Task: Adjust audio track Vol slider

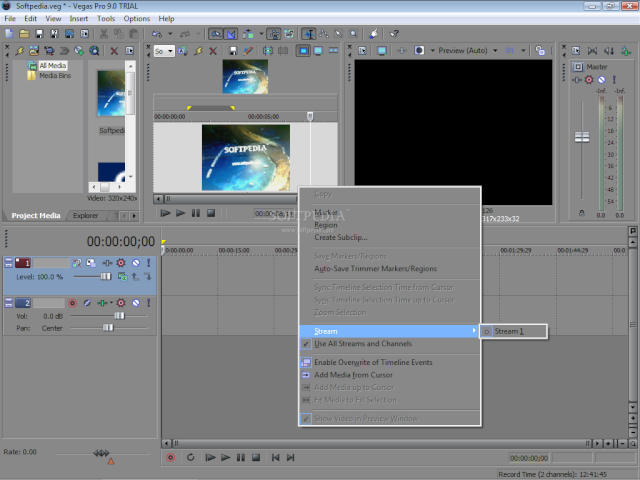Action: [x=119, y=316]
